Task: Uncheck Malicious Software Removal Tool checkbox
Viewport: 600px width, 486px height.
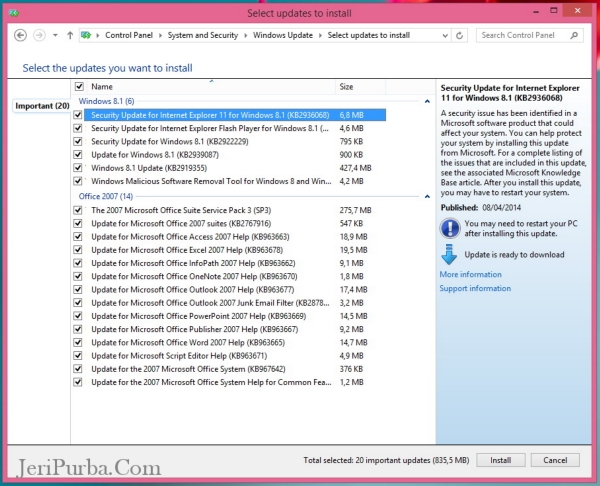Action: point(78,181)
